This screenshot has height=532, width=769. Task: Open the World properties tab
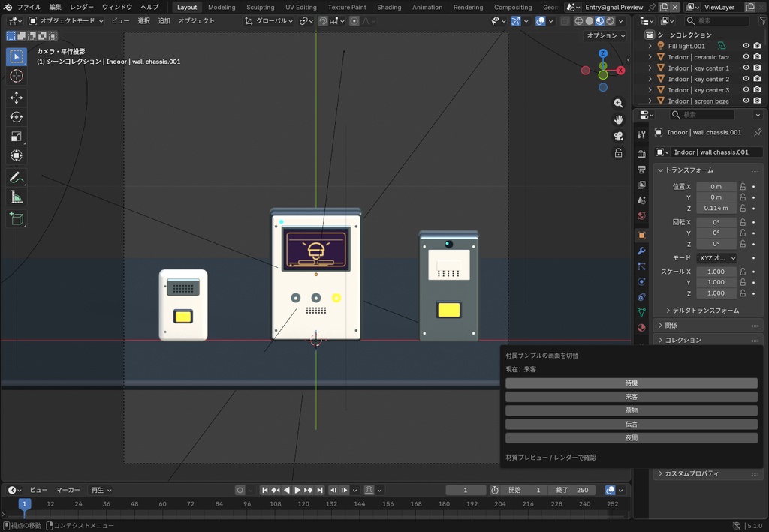click(641, 216)
